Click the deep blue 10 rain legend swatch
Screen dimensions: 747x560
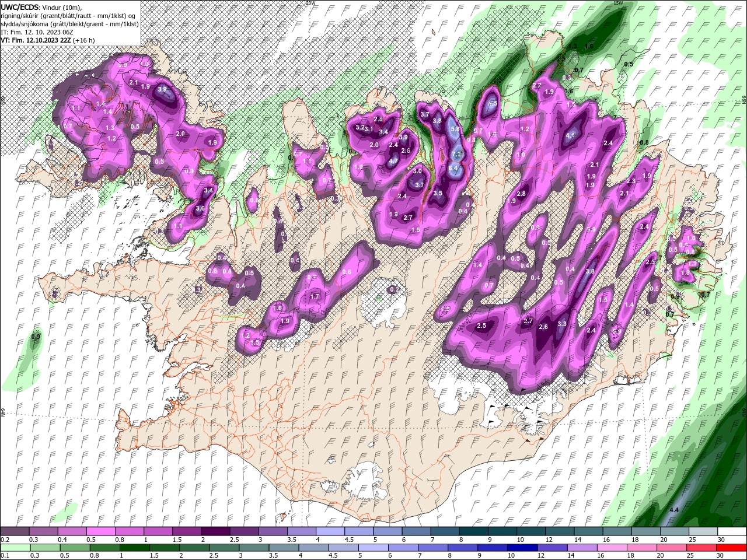[523, 548]
